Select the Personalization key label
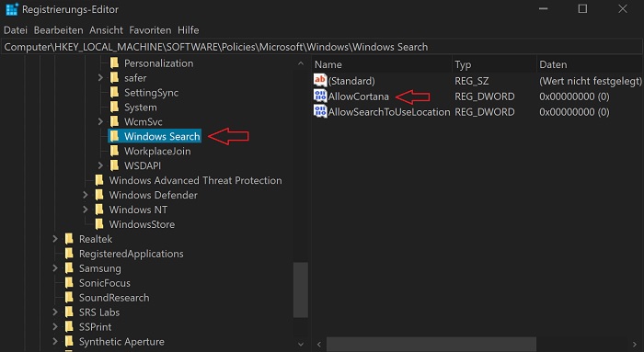Viewport: 644px width, 352px height. pos(158,63)
